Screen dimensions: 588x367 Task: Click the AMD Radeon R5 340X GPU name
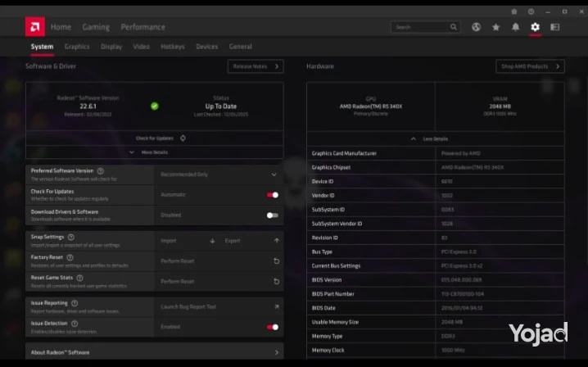coord(371,106)
